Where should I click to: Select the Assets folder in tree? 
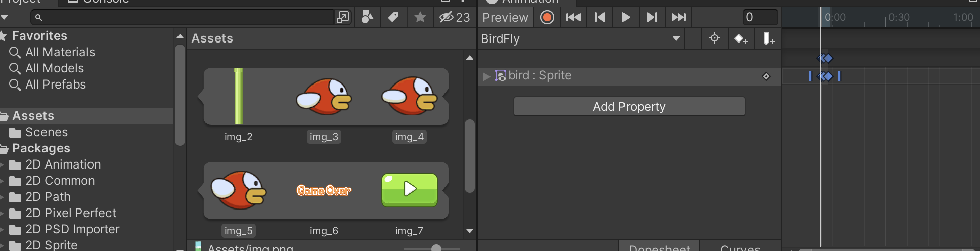86,116
